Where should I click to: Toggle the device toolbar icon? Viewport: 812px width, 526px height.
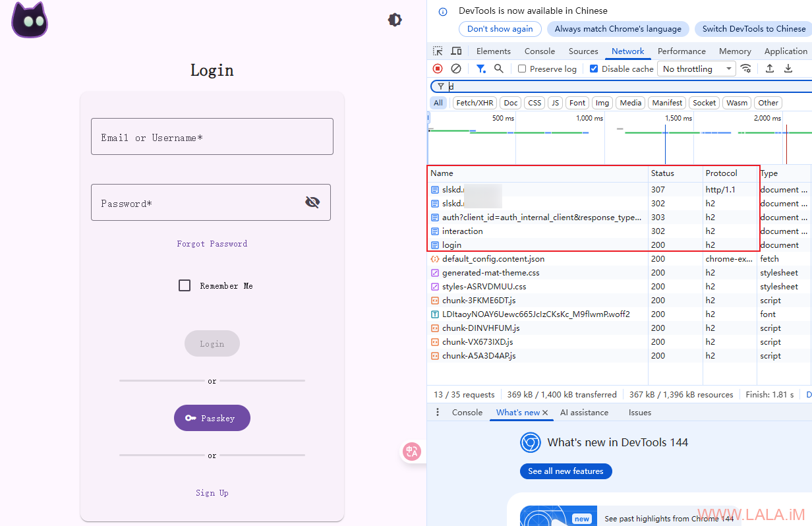(x=456, y=51)
